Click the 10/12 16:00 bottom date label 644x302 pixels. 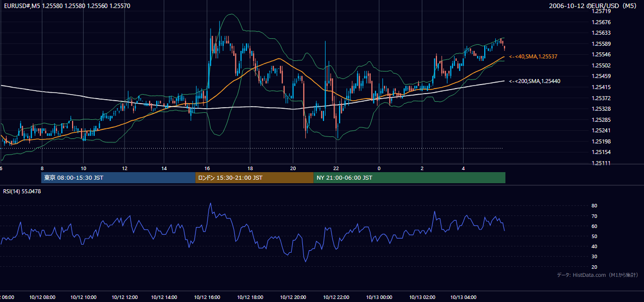click(207, 297)
